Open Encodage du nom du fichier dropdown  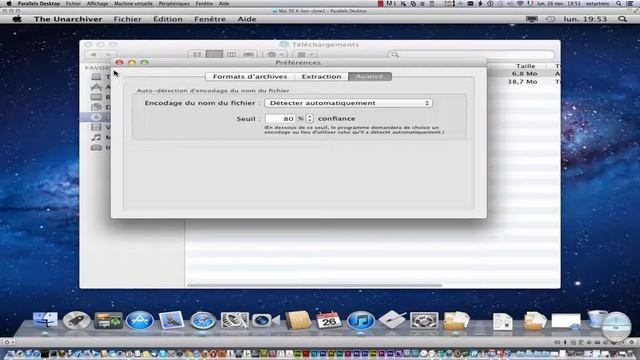pyautogui.click(x=349, y=103)
